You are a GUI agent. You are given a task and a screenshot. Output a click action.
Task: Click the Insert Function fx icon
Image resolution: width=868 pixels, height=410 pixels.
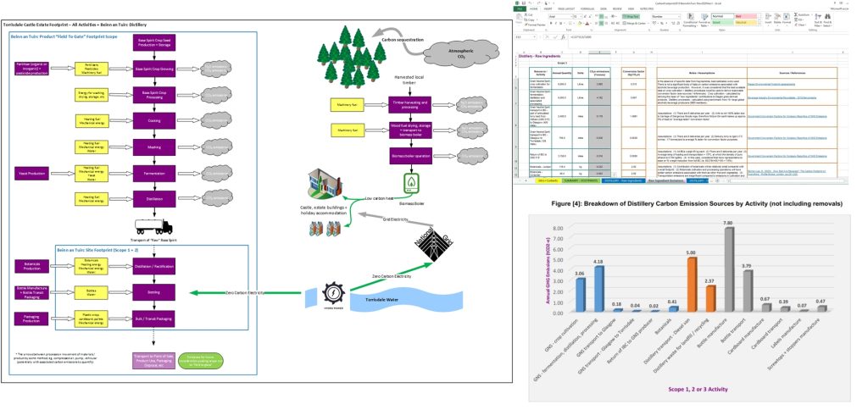click(563, 36)
